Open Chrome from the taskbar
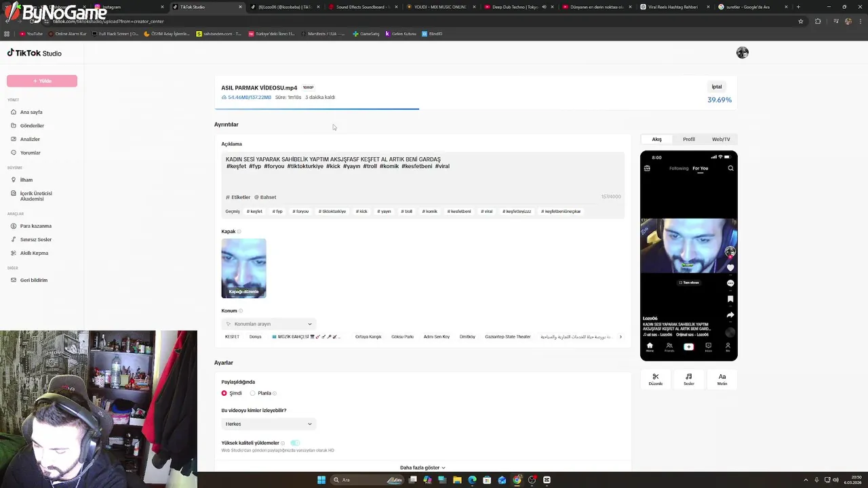868x488 pixels. 517,480
